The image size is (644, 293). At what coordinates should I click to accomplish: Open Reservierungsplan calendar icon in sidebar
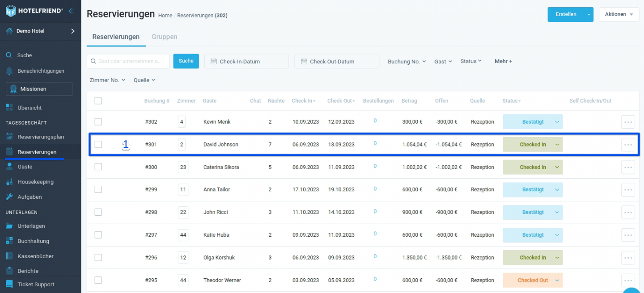click(x=9, y=137)
